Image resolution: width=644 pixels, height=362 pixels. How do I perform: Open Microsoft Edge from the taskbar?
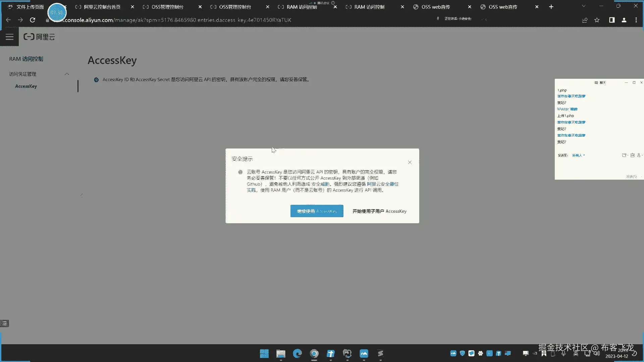pyautogui.click(x=297, y=353)
